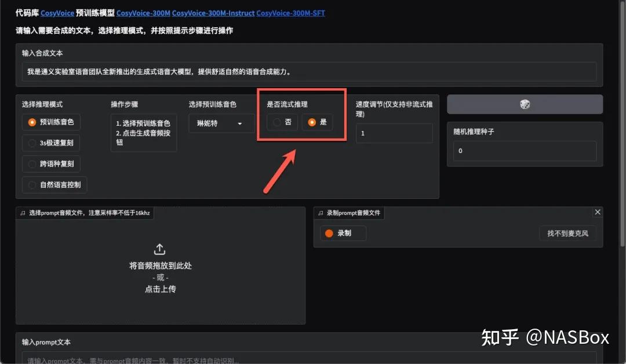This screenshot has height=364, width=626.
Task: Click the orange record dot icon
Action: [329, 233]
